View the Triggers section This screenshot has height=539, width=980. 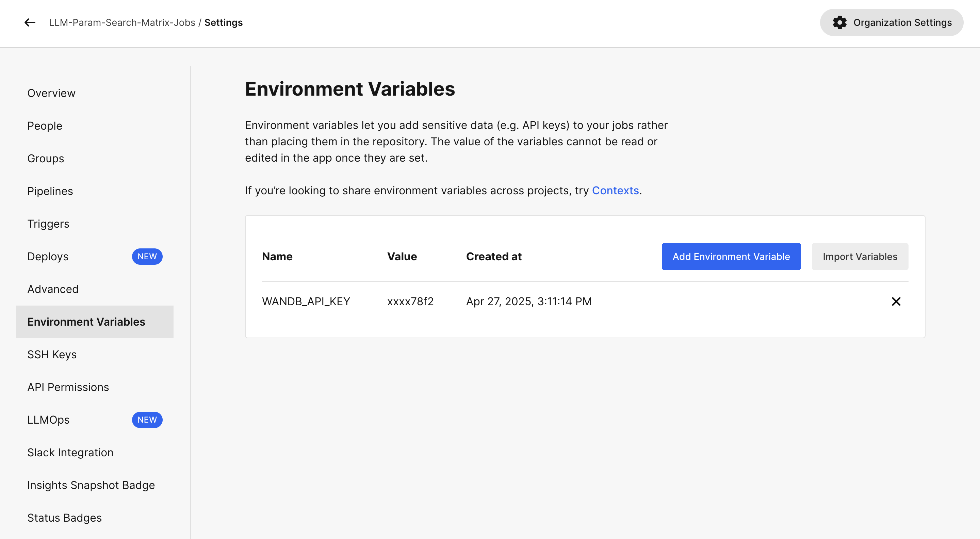(x=48, y=224)
